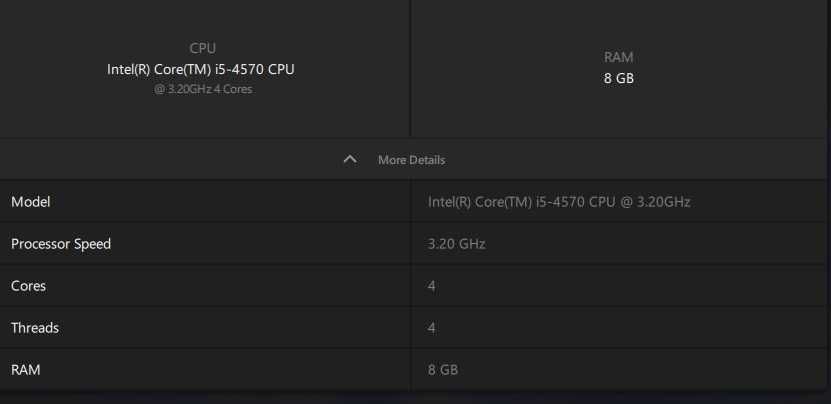
Task: Click the RAM heading in top card
Action: coord(618,57)
